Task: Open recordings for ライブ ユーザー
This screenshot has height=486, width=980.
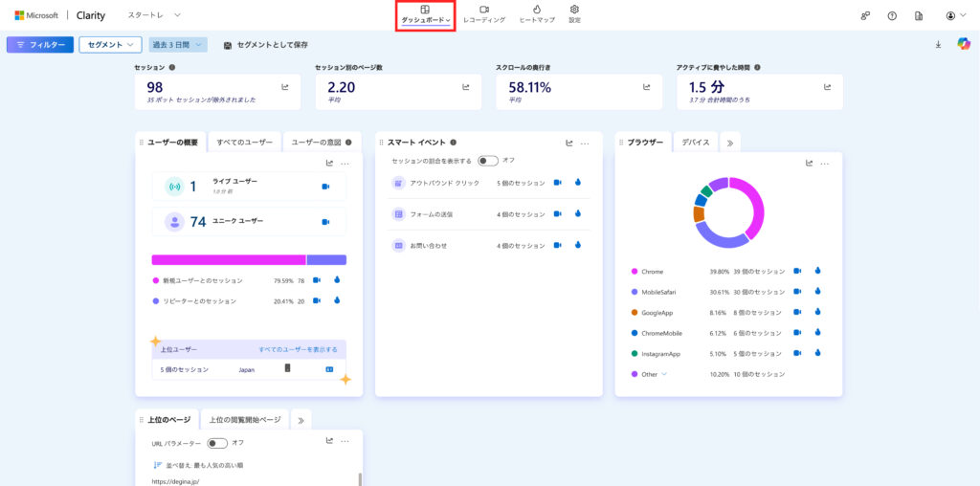Action: 325,187
